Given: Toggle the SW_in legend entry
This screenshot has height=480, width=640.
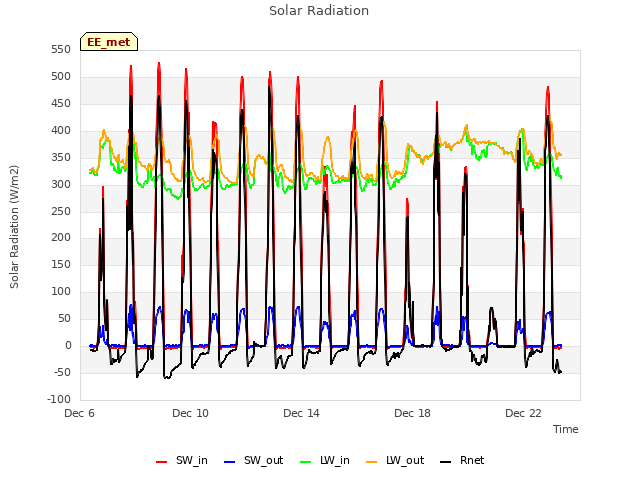Looking at the screenshot, I should pos(182,460).
